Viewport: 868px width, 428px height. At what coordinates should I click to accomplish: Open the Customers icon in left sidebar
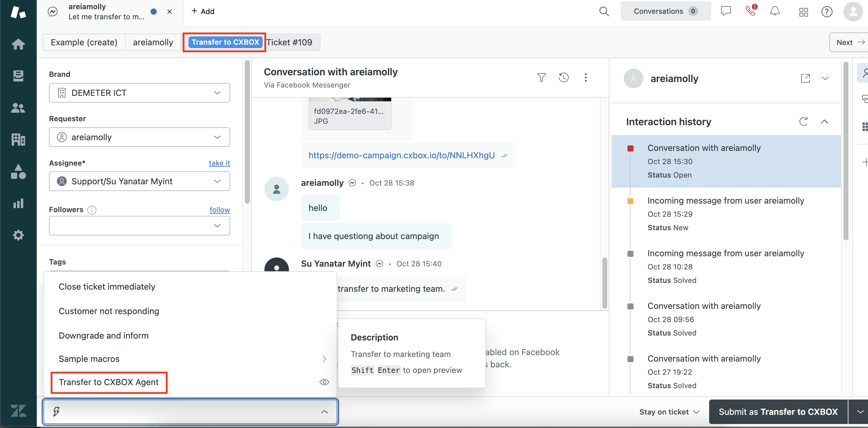coord(18,108)
